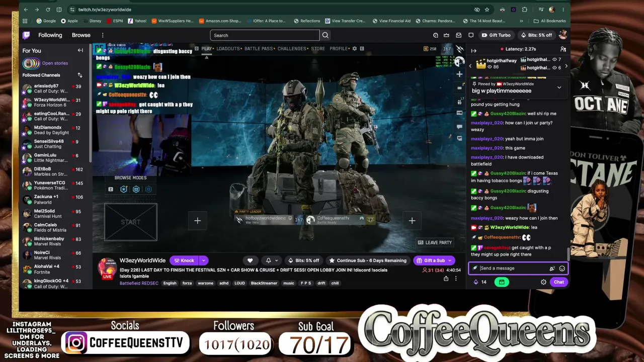Share the stream with share icon

pyautogui.click(x=446, y=279)
